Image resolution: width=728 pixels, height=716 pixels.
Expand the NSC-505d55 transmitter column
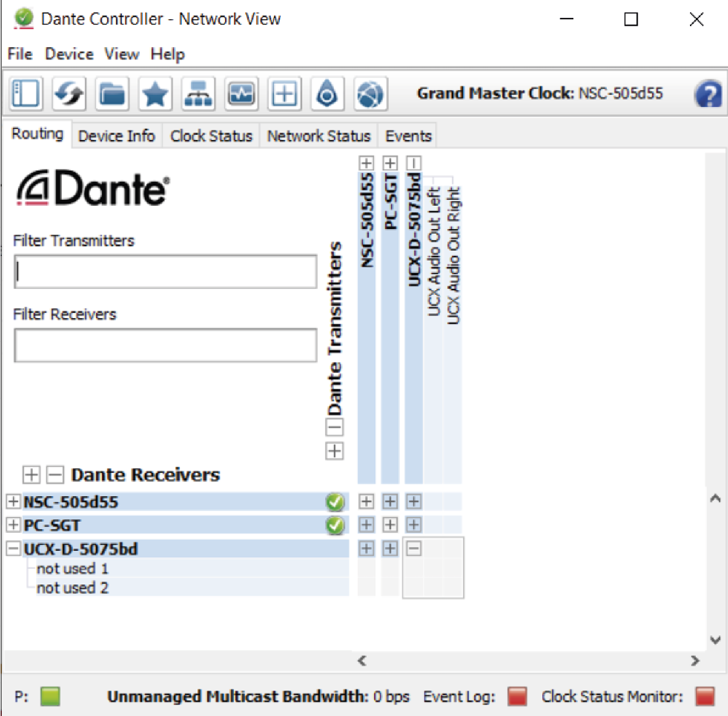pos(366,163)
